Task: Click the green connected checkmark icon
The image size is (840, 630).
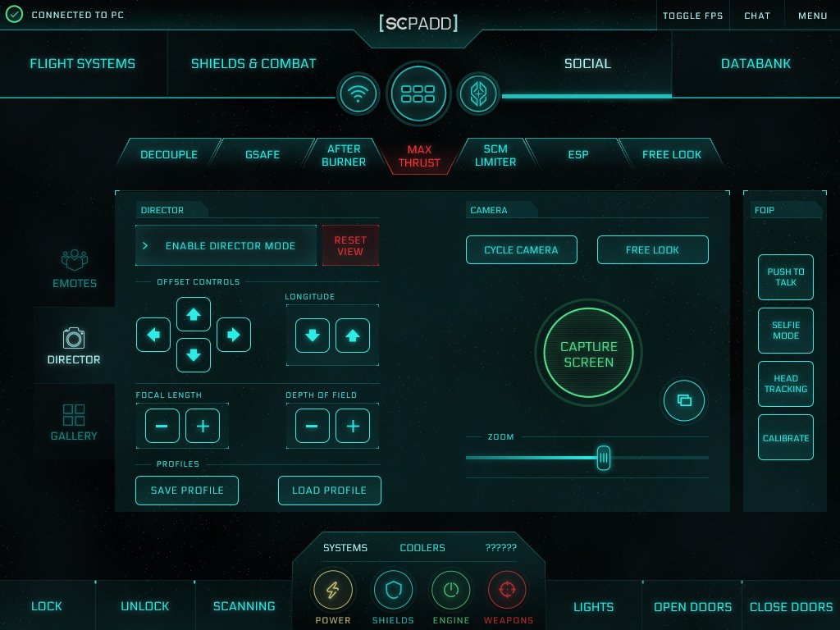Action: coord(14,15)
